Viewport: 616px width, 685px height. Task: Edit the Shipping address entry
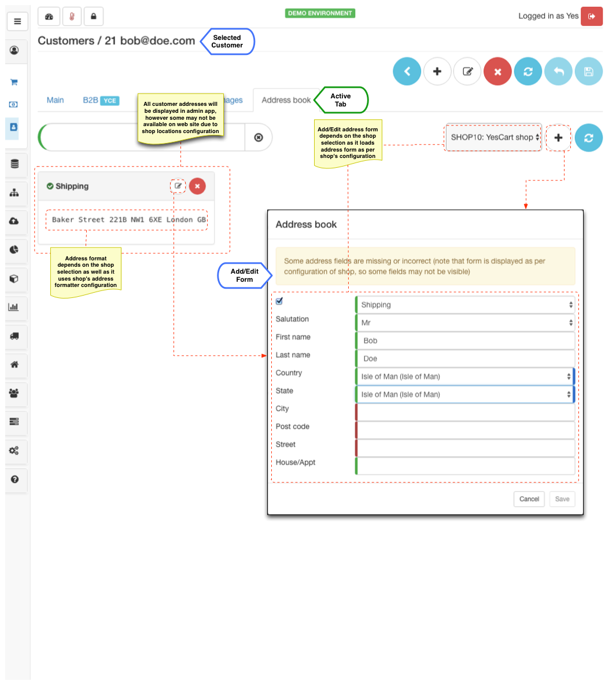tap(178, 186)
